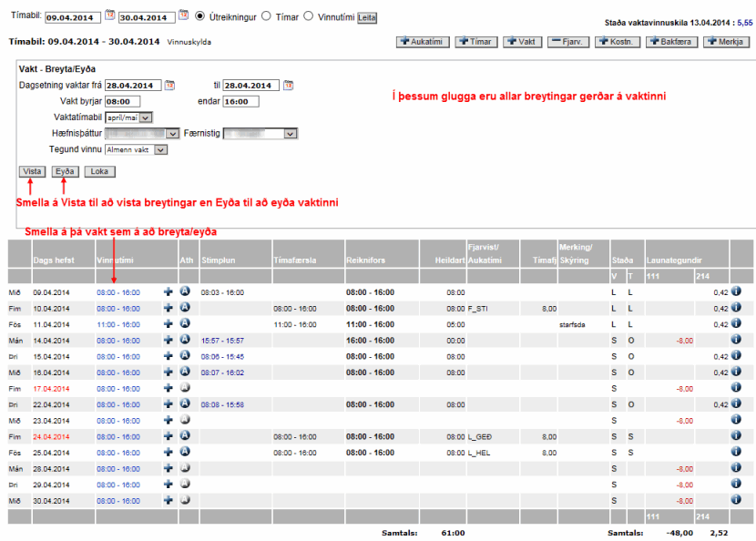Open the Færnistig dropdown
756x541 pixels.
[261, 134]
